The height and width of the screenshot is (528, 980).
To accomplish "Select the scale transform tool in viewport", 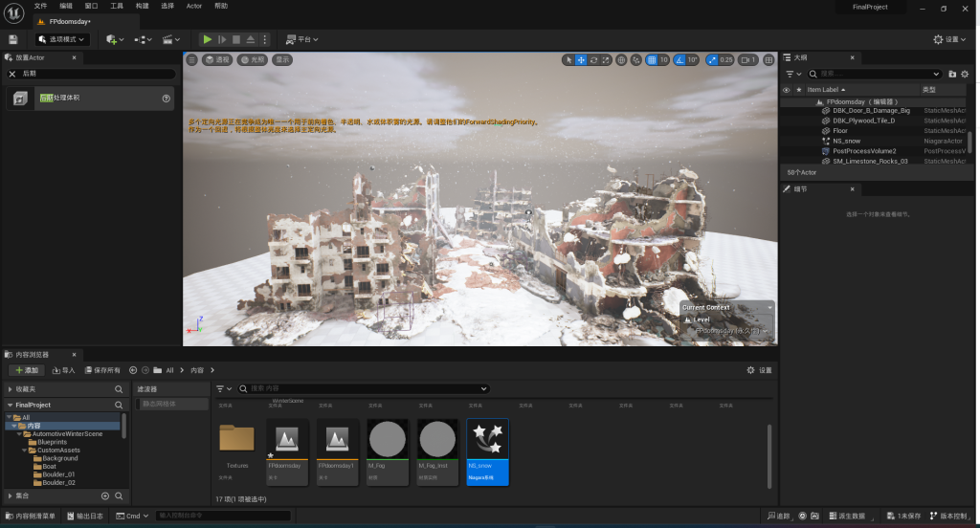I will [607, 59].
